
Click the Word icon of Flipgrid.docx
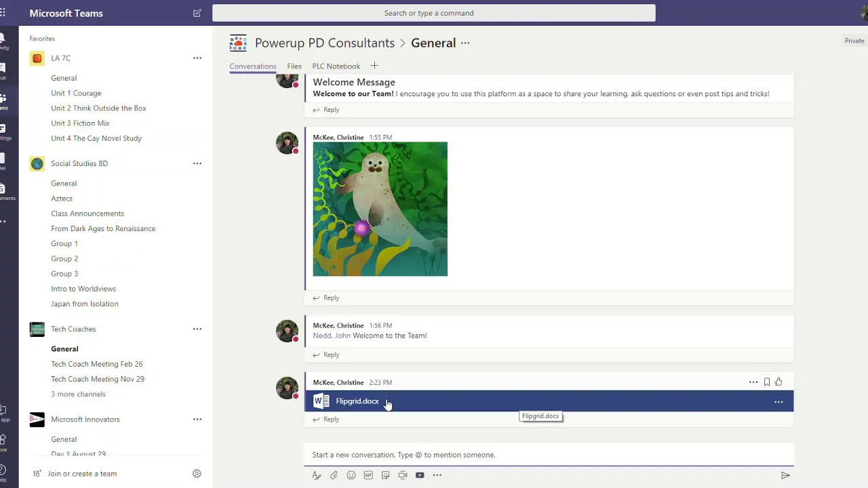click(x=321, y=401)
